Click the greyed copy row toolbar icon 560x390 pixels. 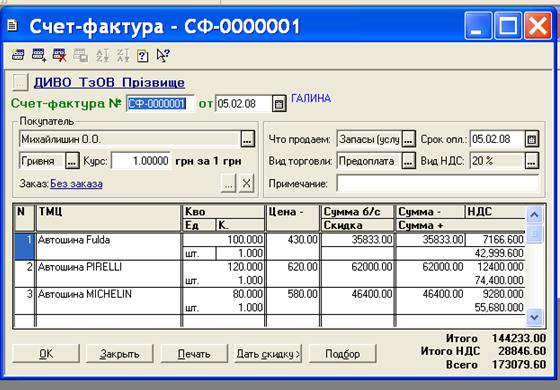click(80, 55)
